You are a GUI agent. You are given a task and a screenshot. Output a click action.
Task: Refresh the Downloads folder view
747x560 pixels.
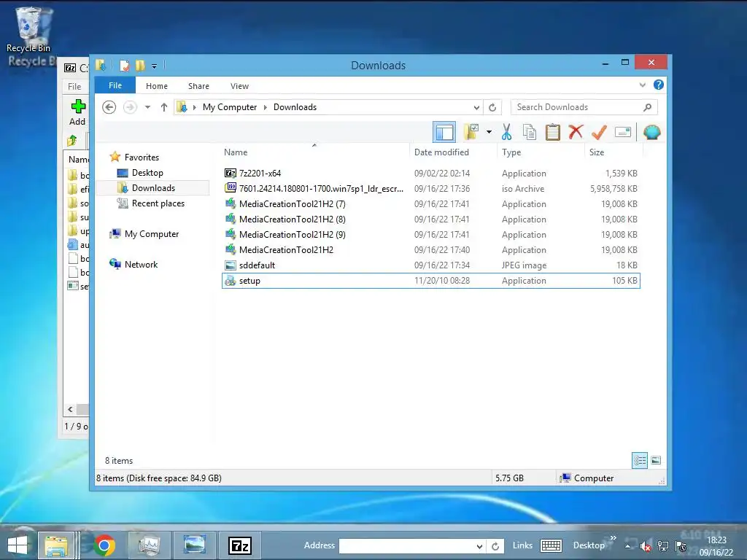tap(492, 107)
